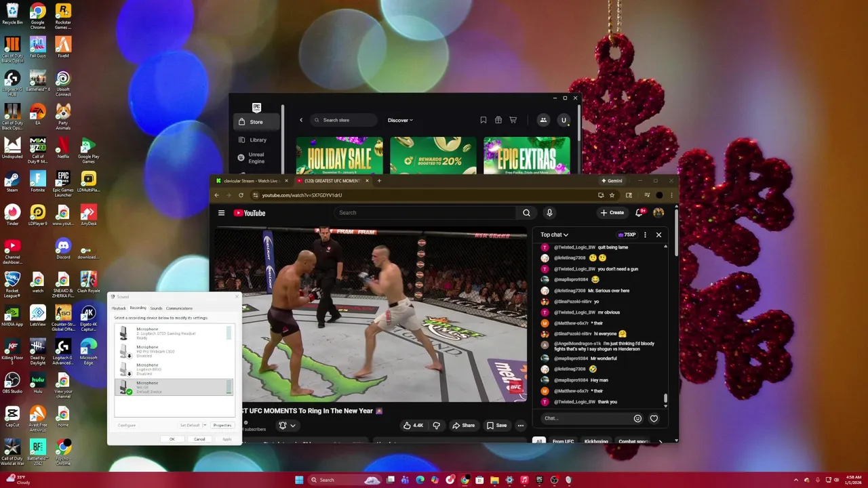Select the Recording tab
The height and width of the screenshot is (488, 868).
(x=138, y=308)
